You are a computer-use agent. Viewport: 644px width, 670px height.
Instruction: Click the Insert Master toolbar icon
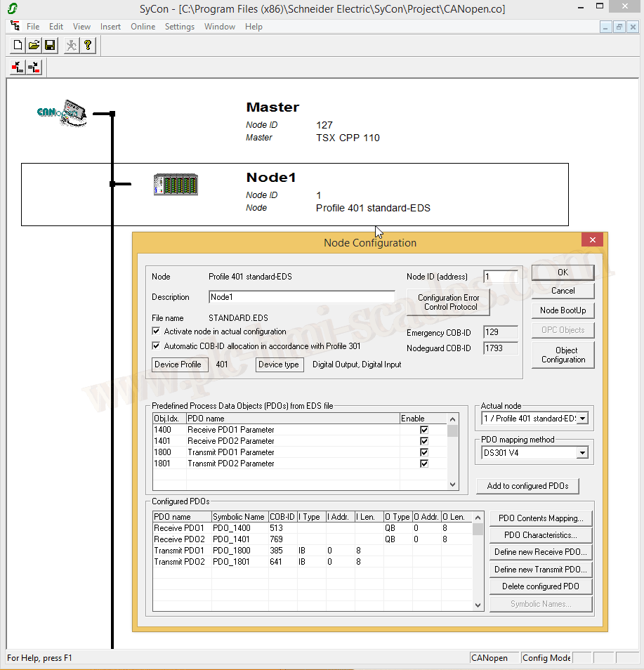pos(18,67)
